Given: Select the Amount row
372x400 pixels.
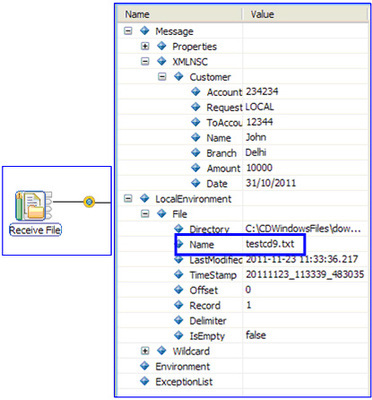Looking at the screenshot, I should [x=243, y=169].
